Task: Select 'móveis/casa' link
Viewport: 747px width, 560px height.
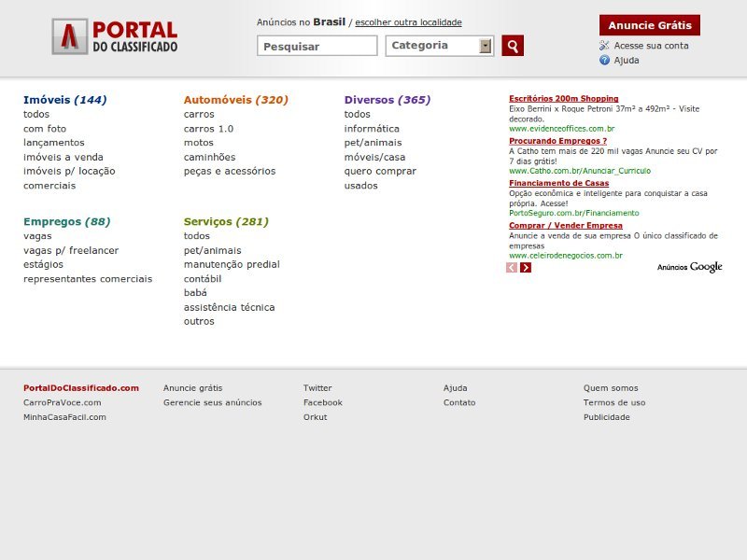Action: [375, 157]
